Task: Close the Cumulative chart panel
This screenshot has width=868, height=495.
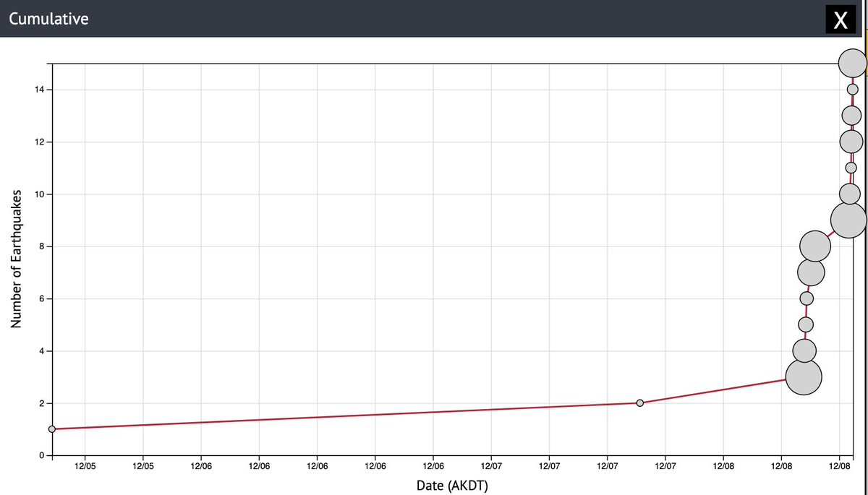Action: tap(840, 19)
